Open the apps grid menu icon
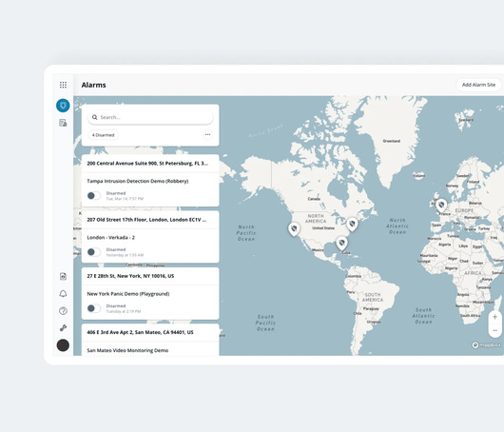 [63, 85]
